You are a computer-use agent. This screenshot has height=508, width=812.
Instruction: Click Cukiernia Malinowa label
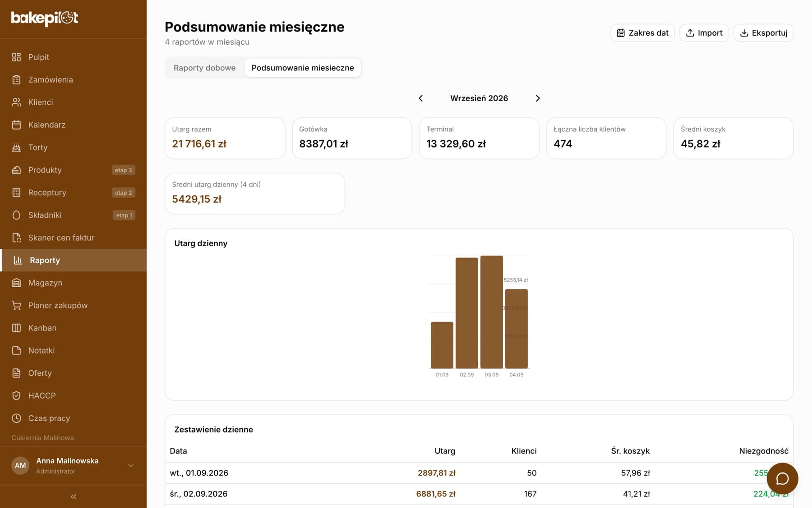coord(42,438)
